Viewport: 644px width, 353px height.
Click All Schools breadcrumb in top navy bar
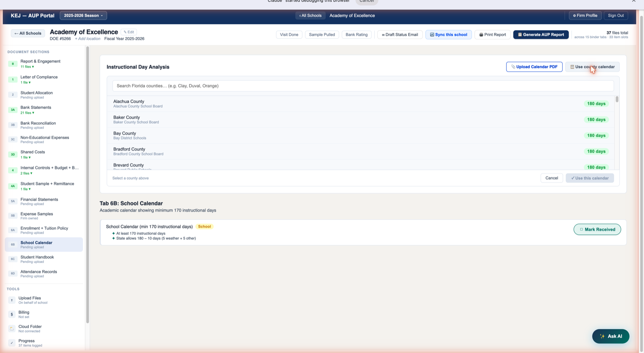(310, 16)
